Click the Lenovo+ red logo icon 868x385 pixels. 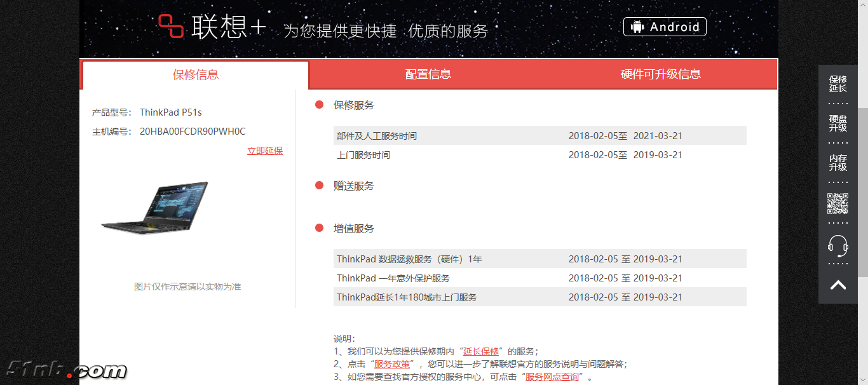point(171,27)
